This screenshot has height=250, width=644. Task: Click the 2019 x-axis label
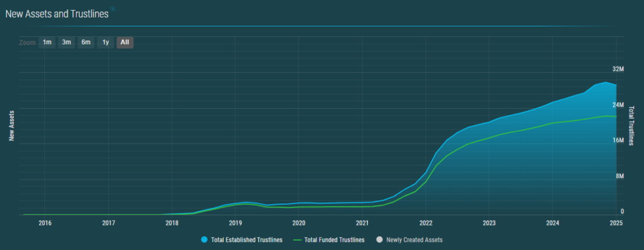235,223
